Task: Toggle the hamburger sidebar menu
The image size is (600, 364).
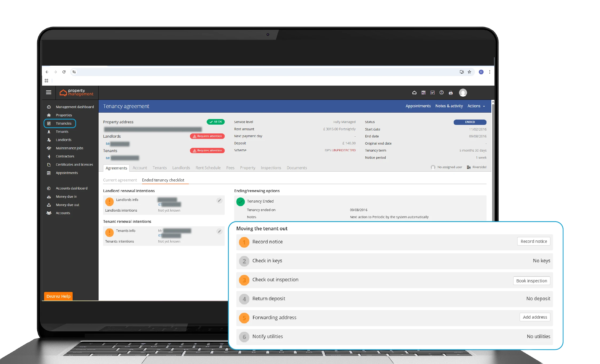Action: [x=49, y=92]
